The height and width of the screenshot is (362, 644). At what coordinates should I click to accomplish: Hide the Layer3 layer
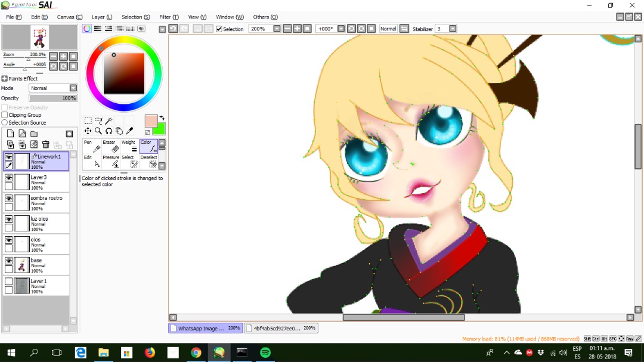coord(8,178)
